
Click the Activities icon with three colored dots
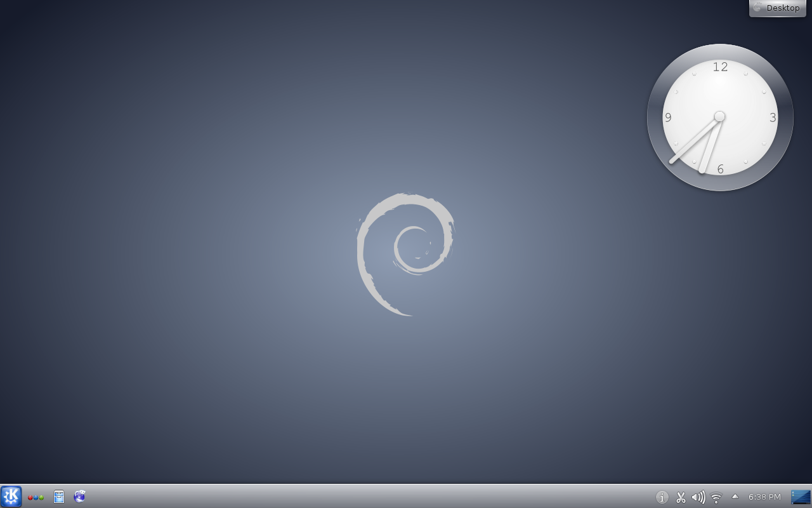pyautogui.click(x=36, y=497)
